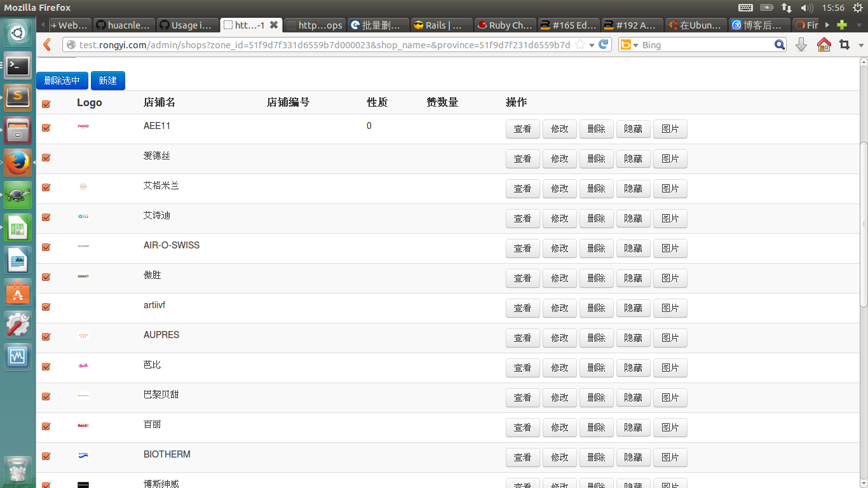The height and width of the screenshot is (488, 868).
Task: Click the 删除选中 button
Action: pyautogui.click(x=62, y=81)
